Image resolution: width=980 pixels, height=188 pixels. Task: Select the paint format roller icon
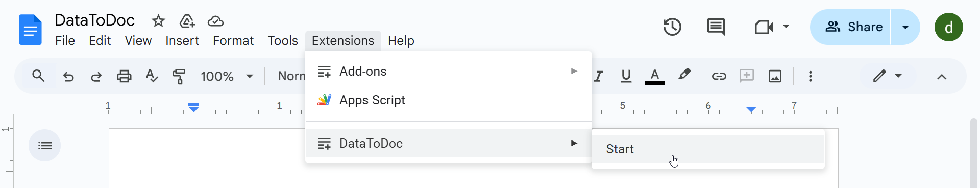click(179, 77)
